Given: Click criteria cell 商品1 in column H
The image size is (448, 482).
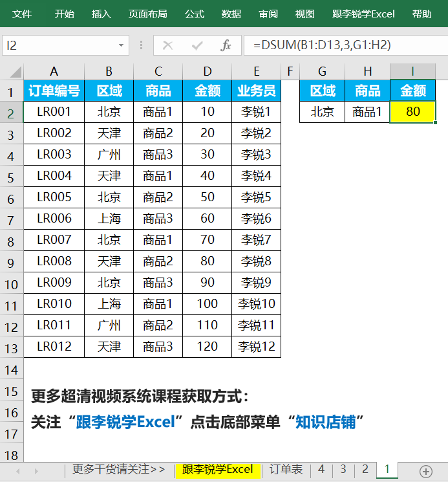Looking at the screenshot, I should click(x=368, y=112).
